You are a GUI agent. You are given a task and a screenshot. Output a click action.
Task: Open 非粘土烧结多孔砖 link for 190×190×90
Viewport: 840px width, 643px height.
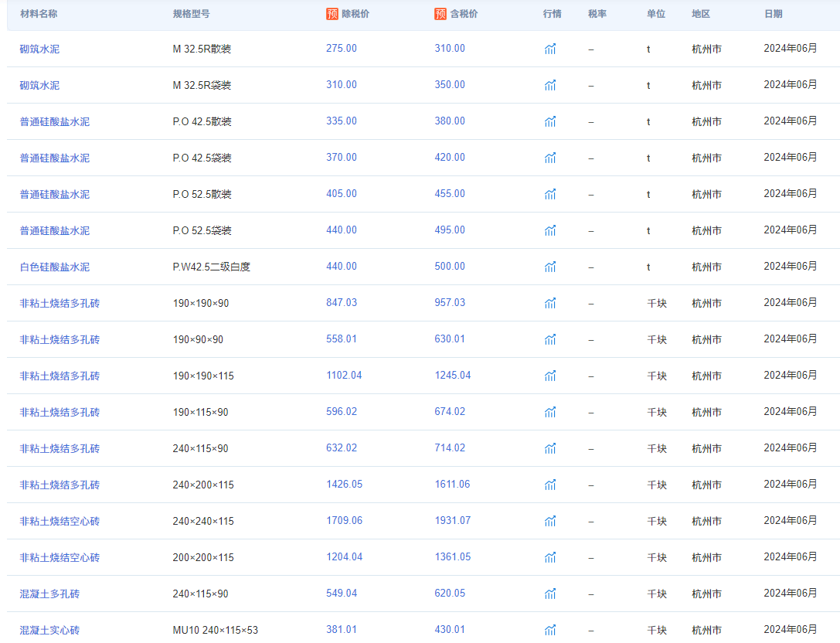tap(60, 303)
